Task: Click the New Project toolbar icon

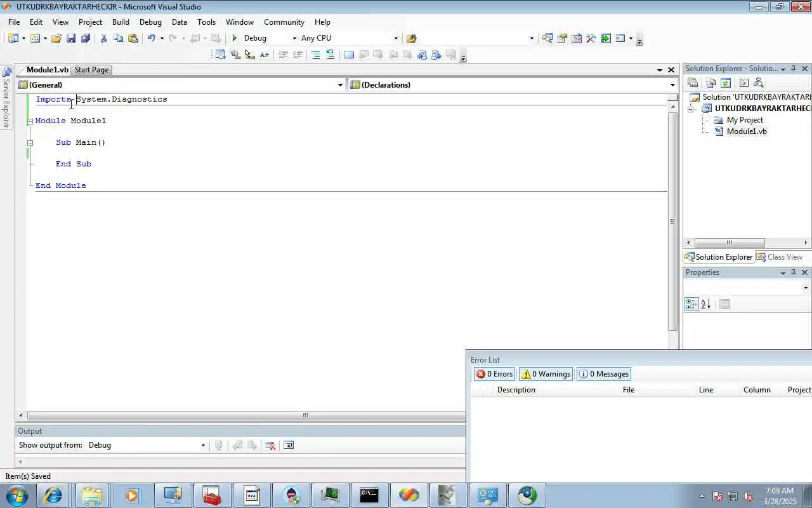Action: pos(13,38)
